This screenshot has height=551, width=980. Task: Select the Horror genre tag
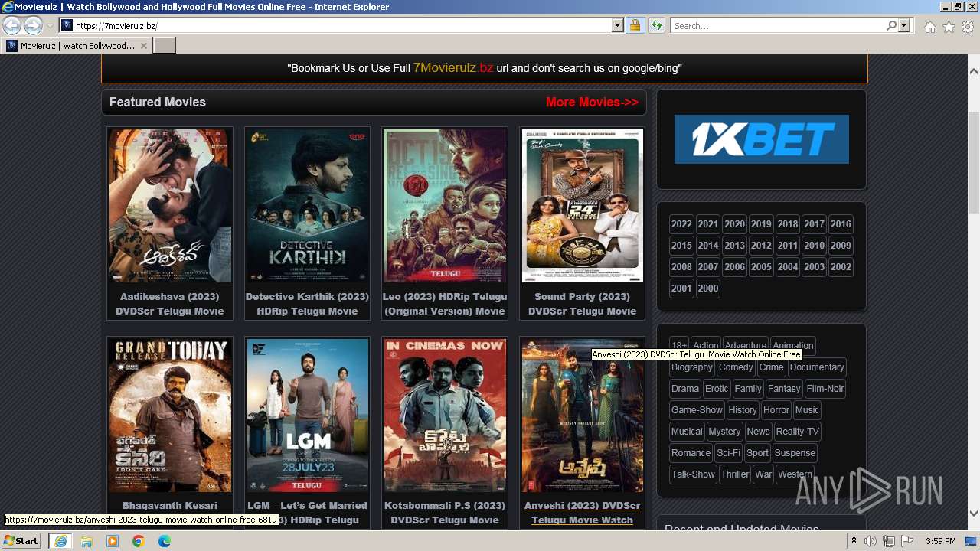point(776,410)
